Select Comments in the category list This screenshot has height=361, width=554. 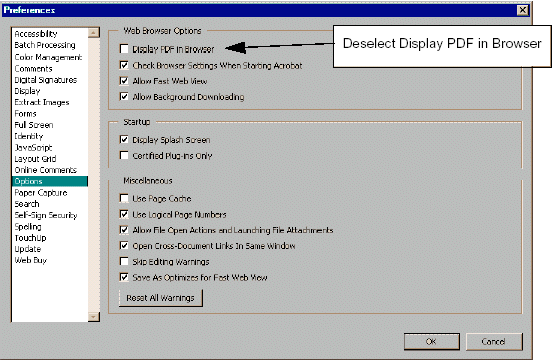pyautogui.click(x=33, y=69)
